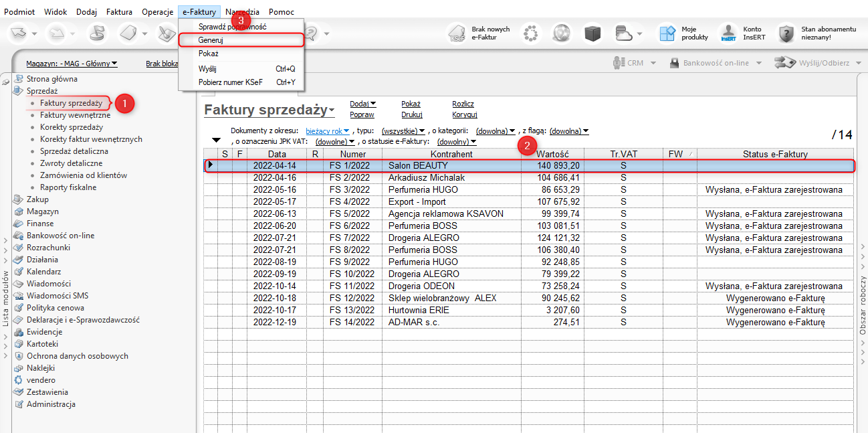Open bieżący rok period dropdown

[x=328, y=131]
